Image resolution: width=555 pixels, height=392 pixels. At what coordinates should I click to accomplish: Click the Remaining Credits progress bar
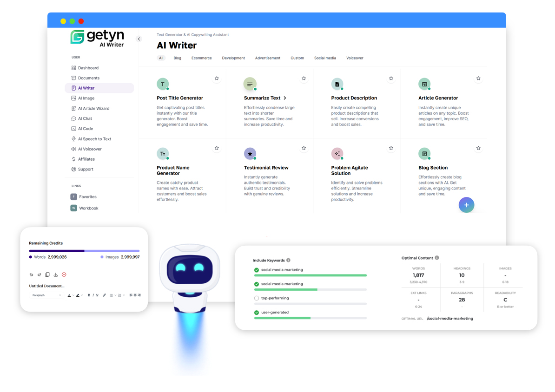[x=84, y=250]
